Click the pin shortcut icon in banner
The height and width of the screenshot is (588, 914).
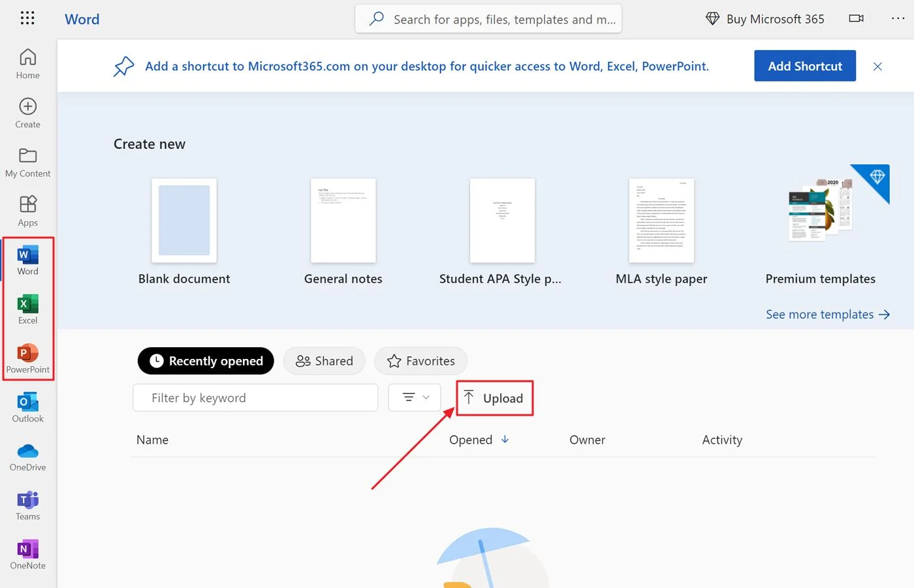coord(123,66)
